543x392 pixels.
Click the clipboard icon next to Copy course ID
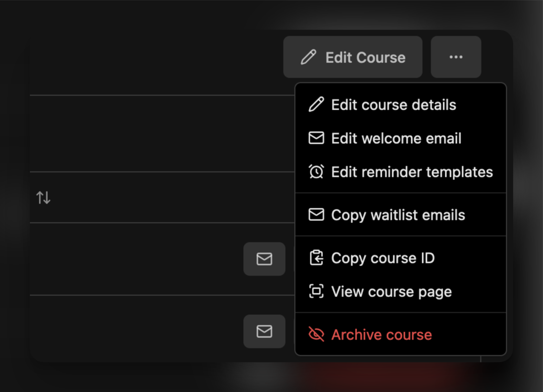click(x=316, y=258)
